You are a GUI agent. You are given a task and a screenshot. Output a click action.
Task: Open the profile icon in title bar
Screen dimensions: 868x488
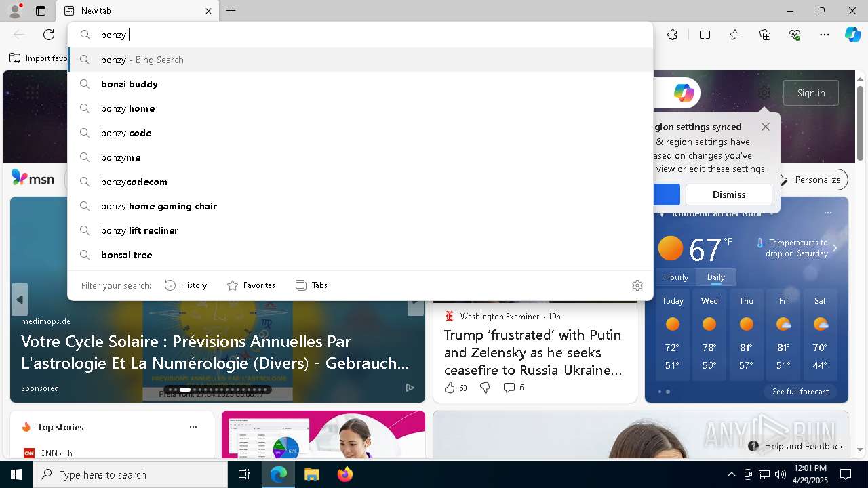15,11
